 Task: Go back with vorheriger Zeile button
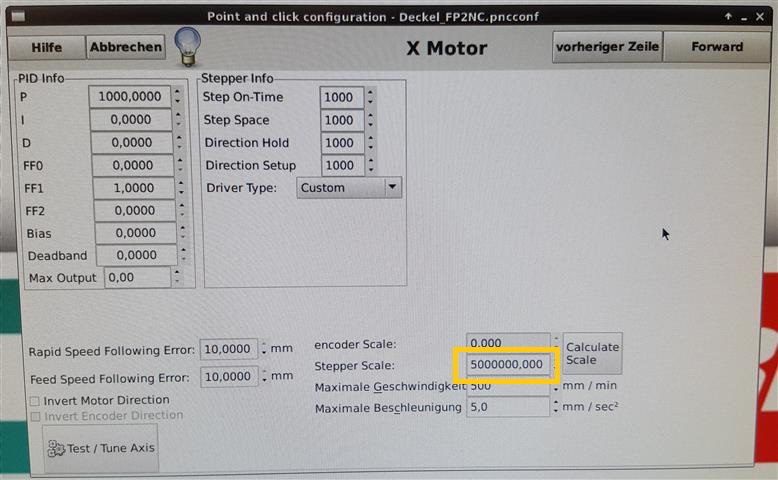607,47
